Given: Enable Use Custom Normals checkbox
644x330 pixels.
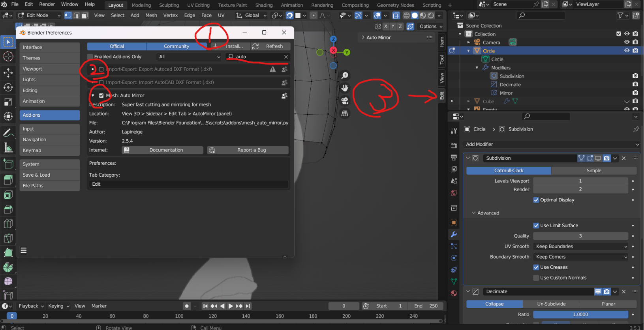Looking at the screenshot, I should click(x=536, y=278).
